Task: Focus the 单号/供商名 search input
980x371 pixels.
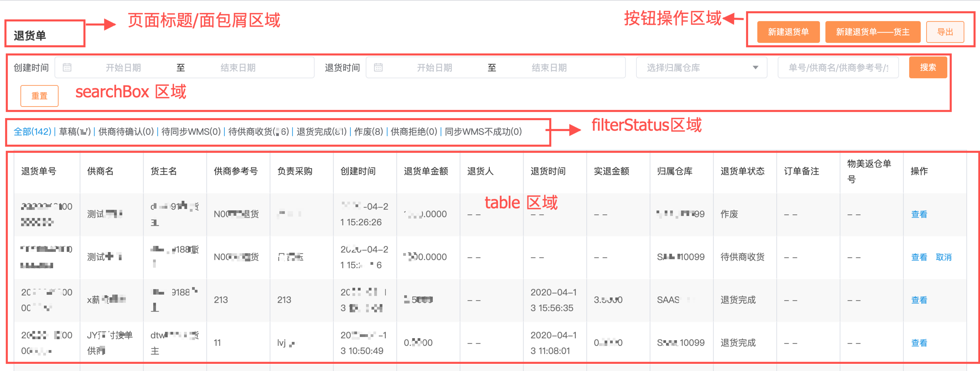Action: (x=838, y=68)
